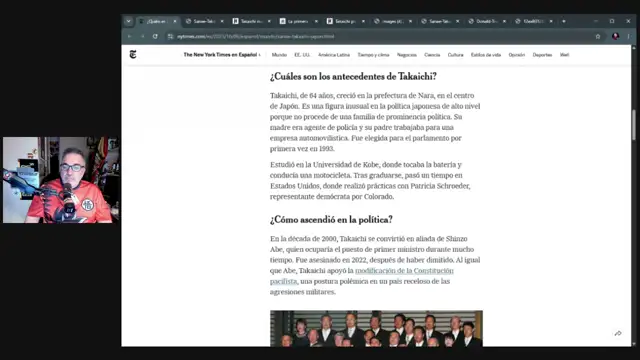The image size is (640, 360).
Task: Go back with the browser back arrow
Action: point(130,36)
